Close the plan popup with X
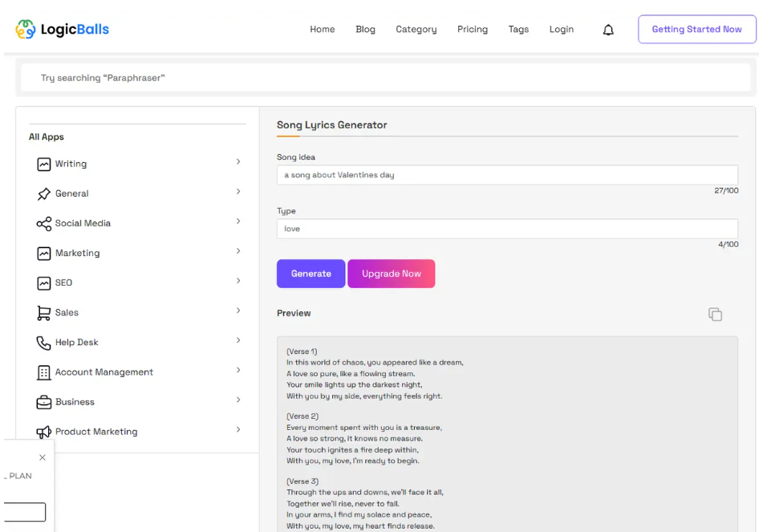 coord(43,457)
